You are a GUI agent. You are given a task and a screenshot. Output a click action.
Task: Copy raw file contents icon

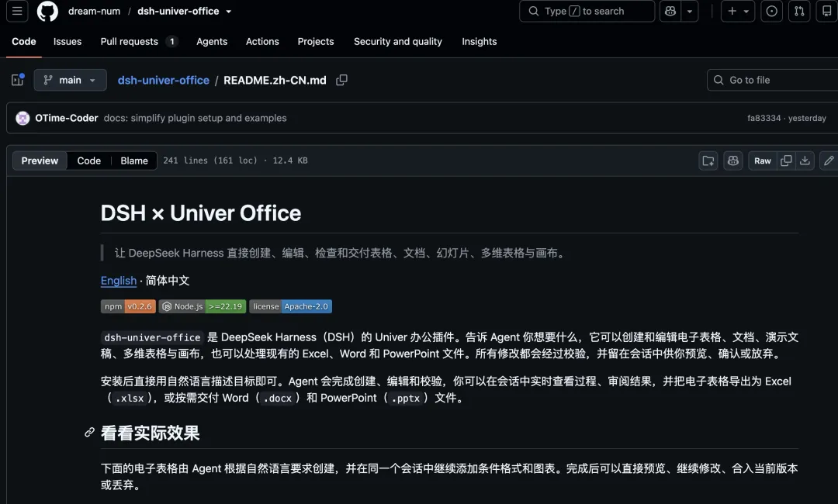[x=786, y=161]
